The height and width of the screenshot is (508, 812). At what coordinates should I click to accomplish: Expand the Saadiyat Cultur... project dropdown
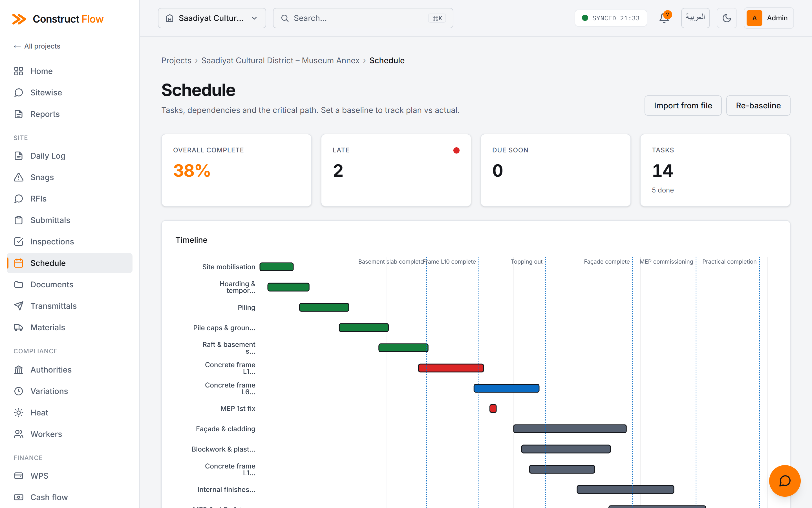(212, 18)
